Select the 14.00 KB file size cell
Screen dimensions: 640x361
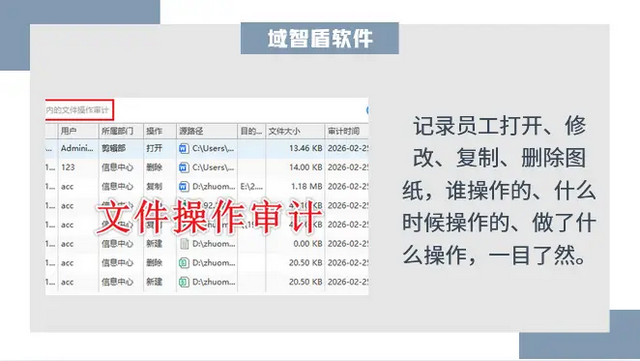click(x=305, y=167)
